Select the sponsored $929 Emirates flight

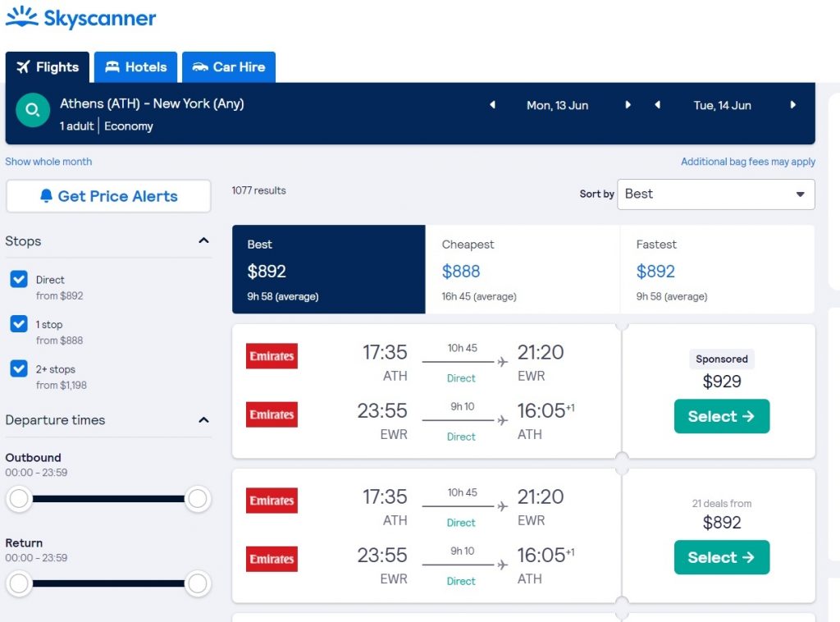pos(722,416)
